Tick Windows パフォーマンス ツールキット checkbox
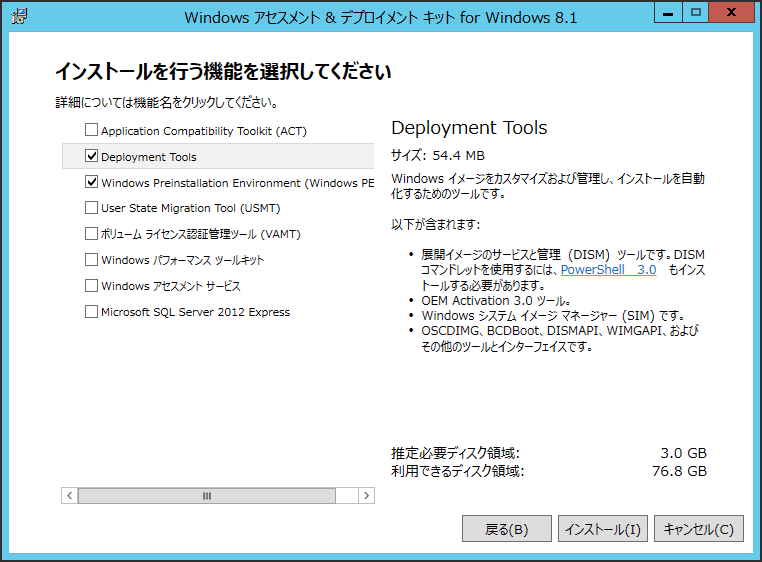This screenshot has height=562, width=762. [91, 260]
